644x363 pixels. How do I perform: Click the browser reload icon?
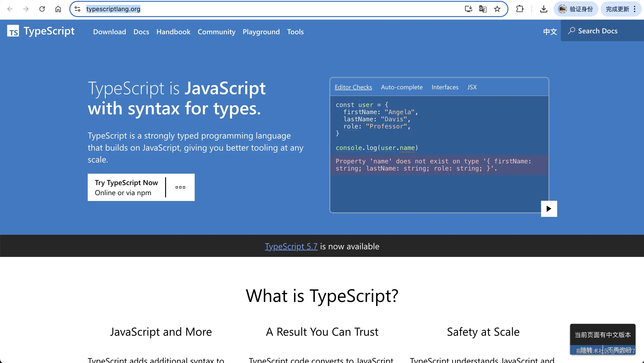42,9
